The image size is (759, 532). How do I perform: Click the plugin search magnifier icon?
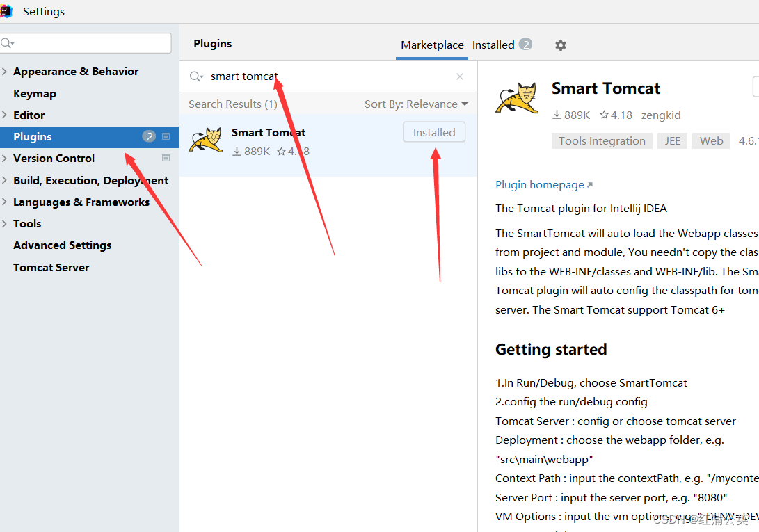(196, 76)
